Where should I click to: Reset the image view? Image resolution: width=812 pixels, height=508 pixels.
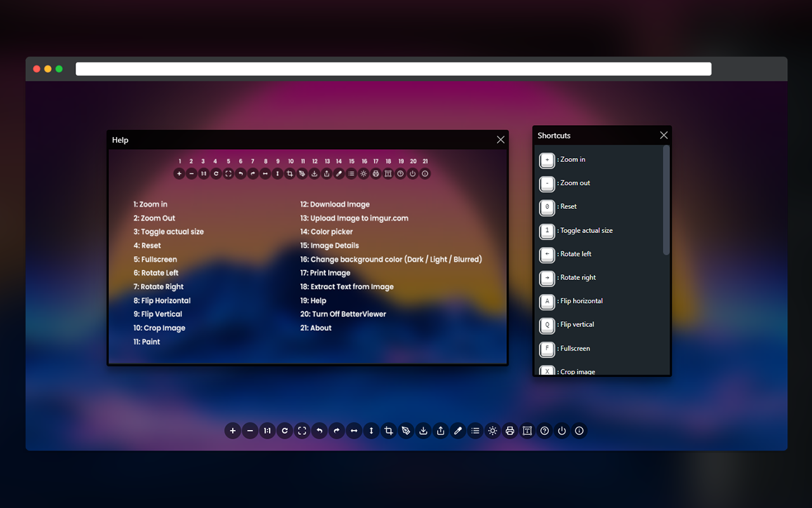click(284, 431)
